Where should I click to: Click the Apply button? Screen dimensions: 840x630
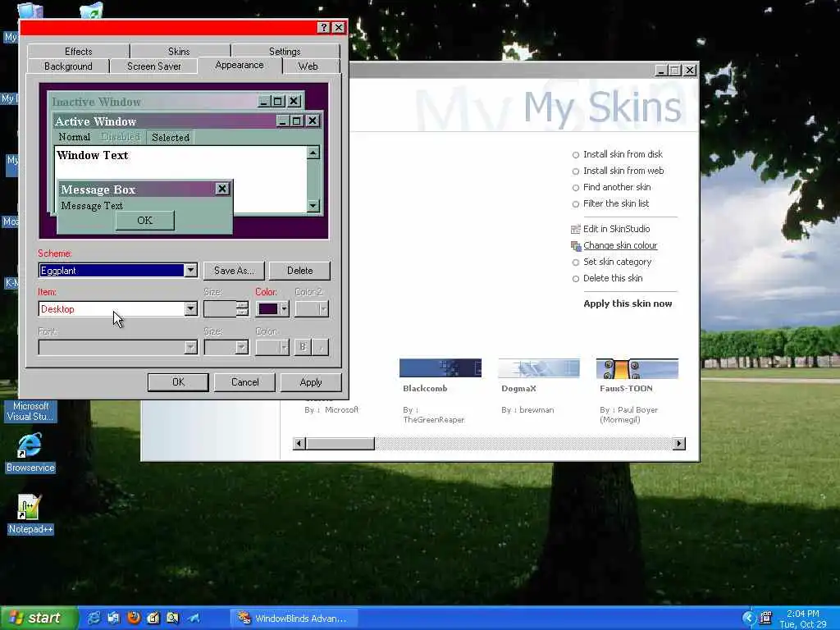pyautogui.click(x=311, y=382)
